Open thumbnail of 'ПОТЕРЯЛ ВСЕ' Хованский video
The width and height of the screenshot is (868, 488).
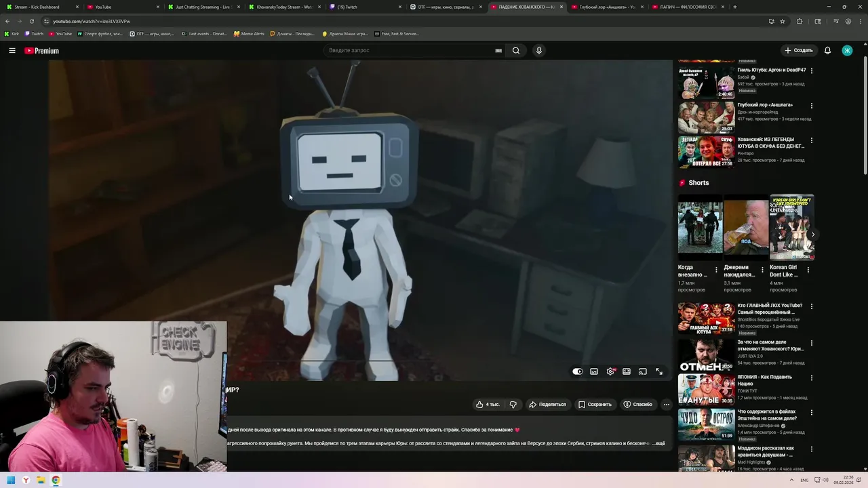[x=706, y=152]
